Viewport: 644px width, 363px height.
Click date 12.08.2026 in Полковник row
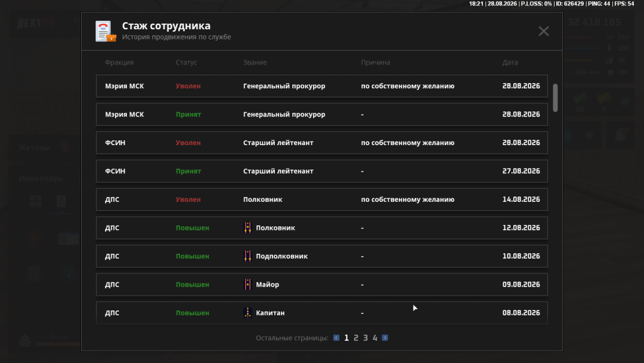(521, 227)
